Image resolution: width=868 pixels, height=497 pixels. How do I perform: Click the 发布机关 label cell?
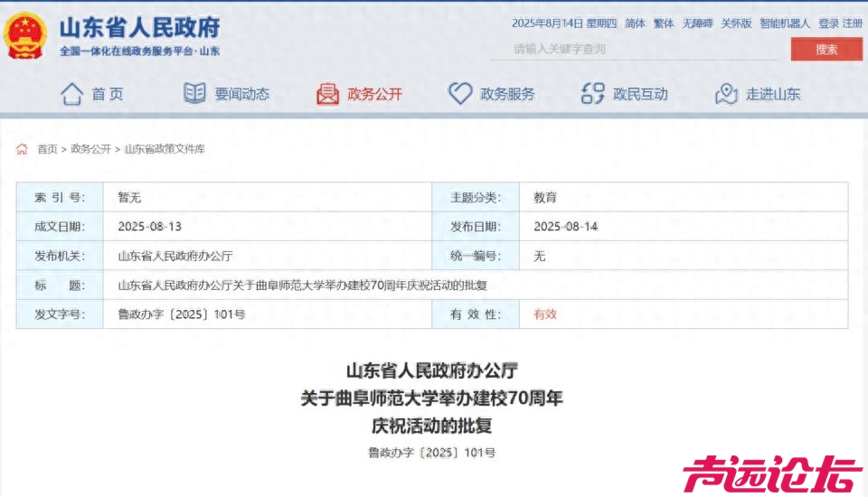60,256
